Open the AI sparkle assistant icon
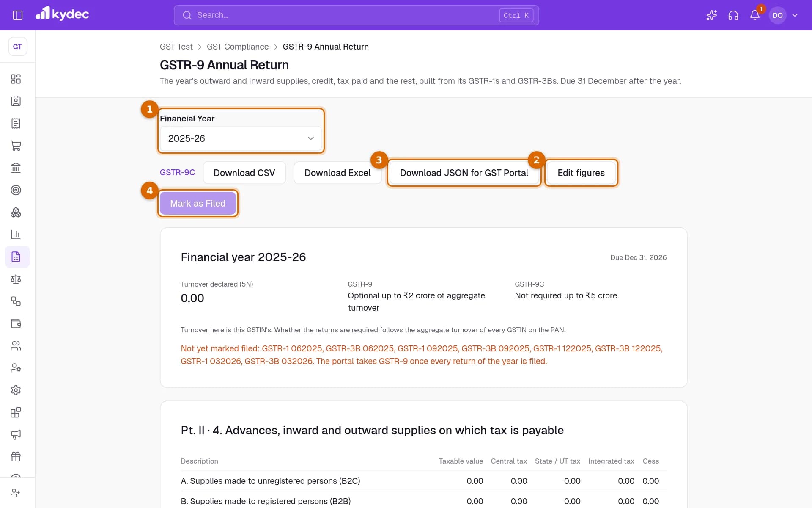This screenshot has height=508, width=812. (x=711, y=15)
